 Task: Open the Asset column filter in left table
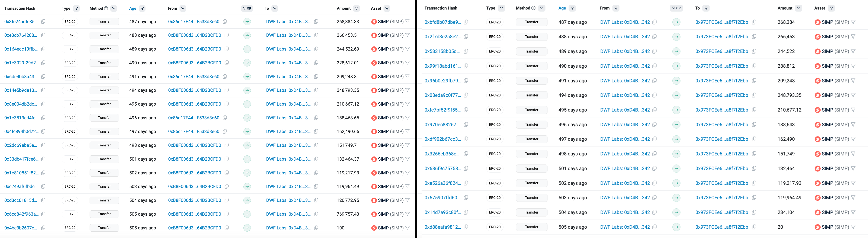(387, 8)
